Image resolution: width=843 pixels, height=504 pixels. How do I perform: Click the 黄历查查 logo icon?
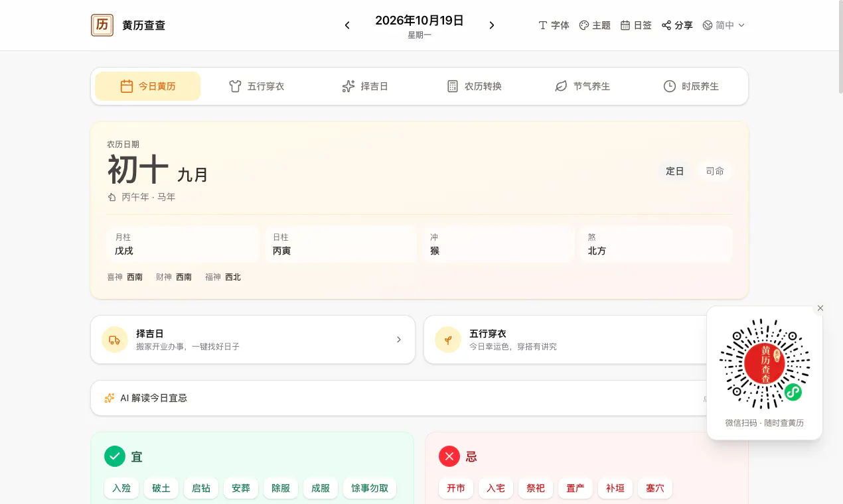coord(102,25)
